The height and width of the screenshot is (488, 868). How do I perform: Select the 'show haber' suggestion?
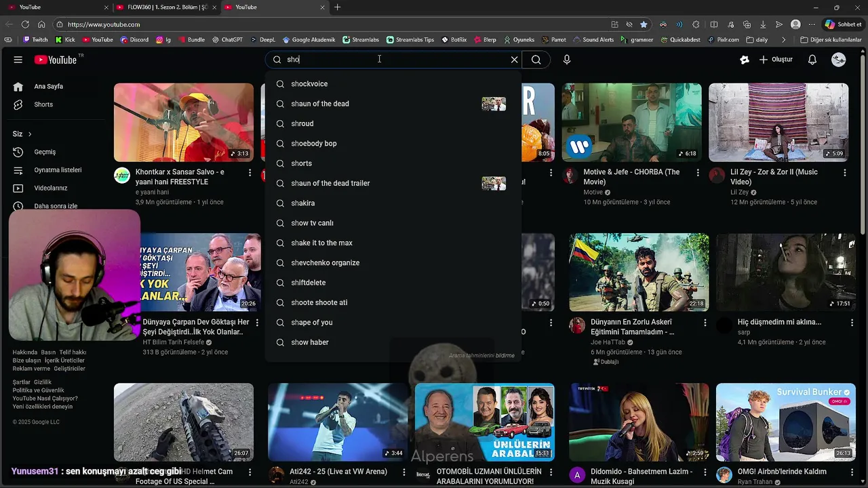[393, 342]
